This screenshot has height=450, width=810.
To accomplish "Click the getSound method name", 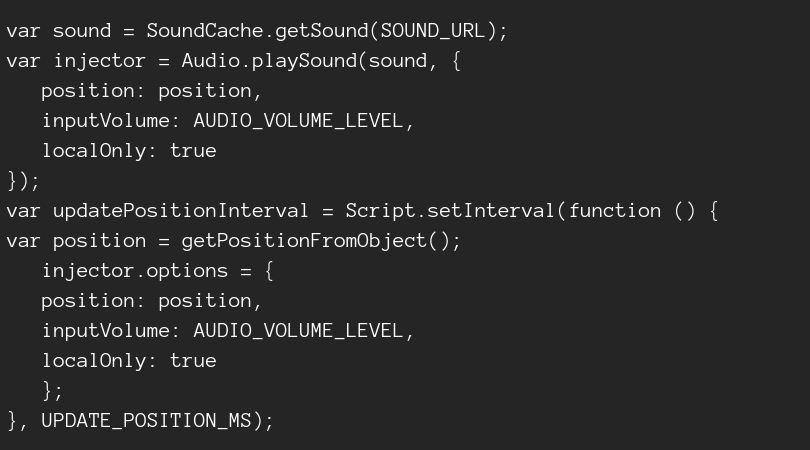I will [321, 30].
